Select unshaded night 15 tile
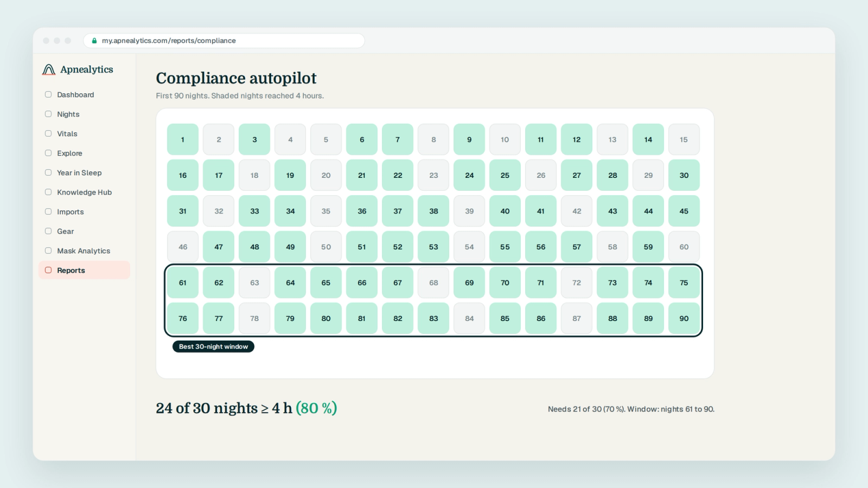Screen dimensions: 868x488 click(x=684, y=139)
